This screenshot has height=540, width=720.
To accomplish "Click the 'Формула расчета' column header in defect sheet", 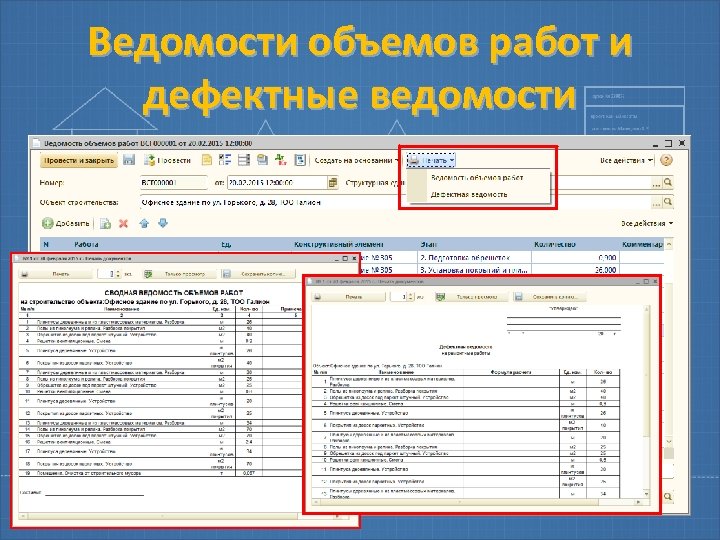I will pos(511,372).
